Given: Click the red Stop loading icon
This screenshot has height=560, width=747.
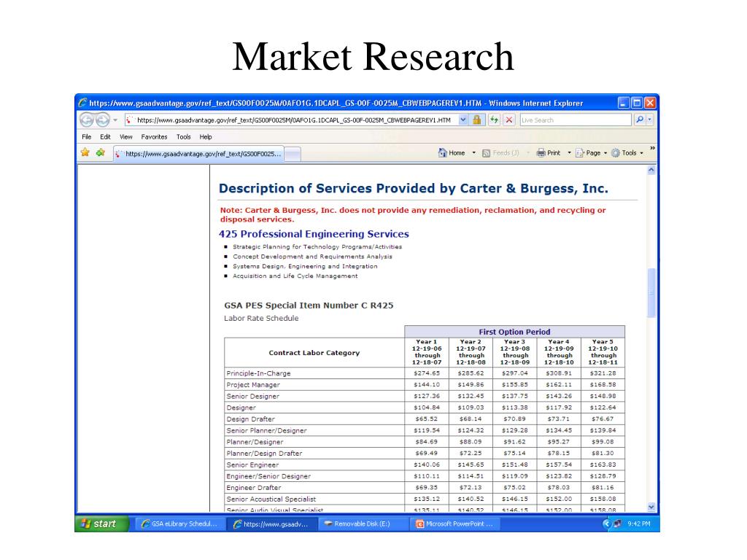Looking at the screenshot, I should (508, 120).
